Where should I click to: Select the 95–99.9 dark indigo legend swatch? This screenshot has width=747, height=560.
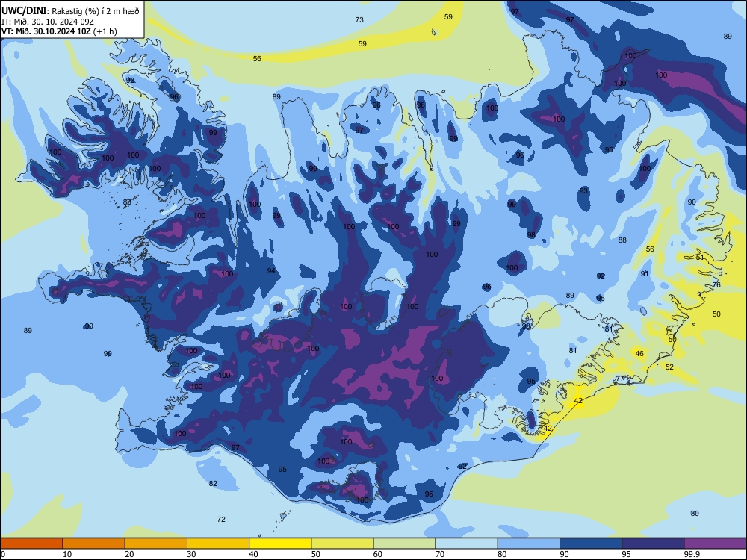coord(653,544)
